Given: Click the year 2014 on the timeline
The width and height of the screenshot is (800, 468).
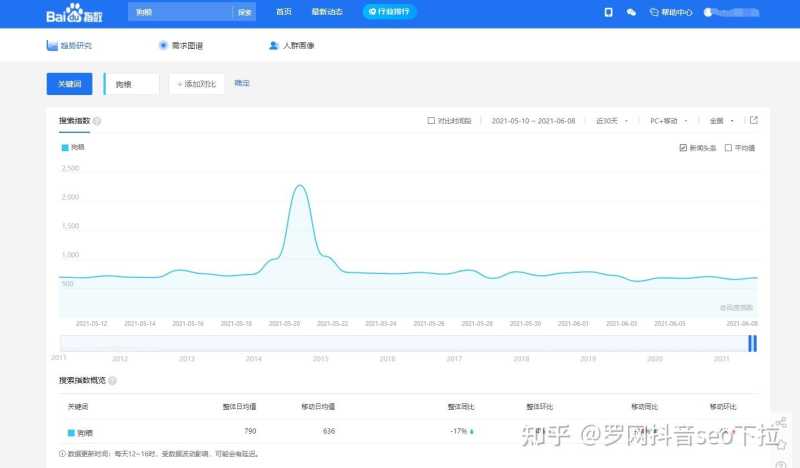Looking at the screenshot, I should click(254, 359).
